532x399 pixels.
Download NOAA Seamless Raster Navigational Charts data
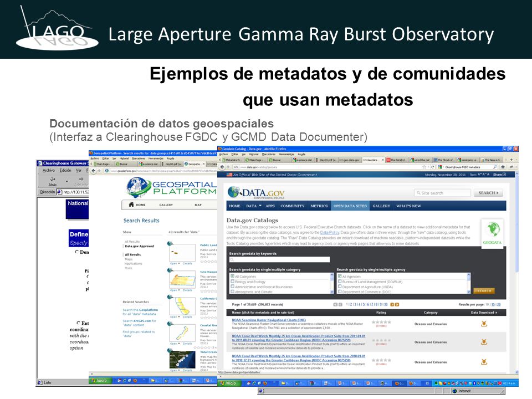[484, 324]
